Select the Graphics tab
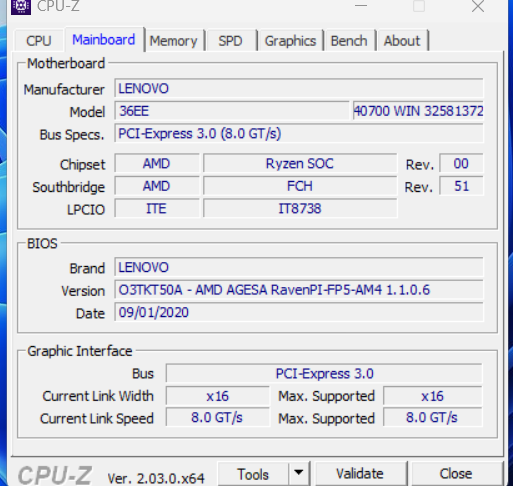 pos(290,41)
